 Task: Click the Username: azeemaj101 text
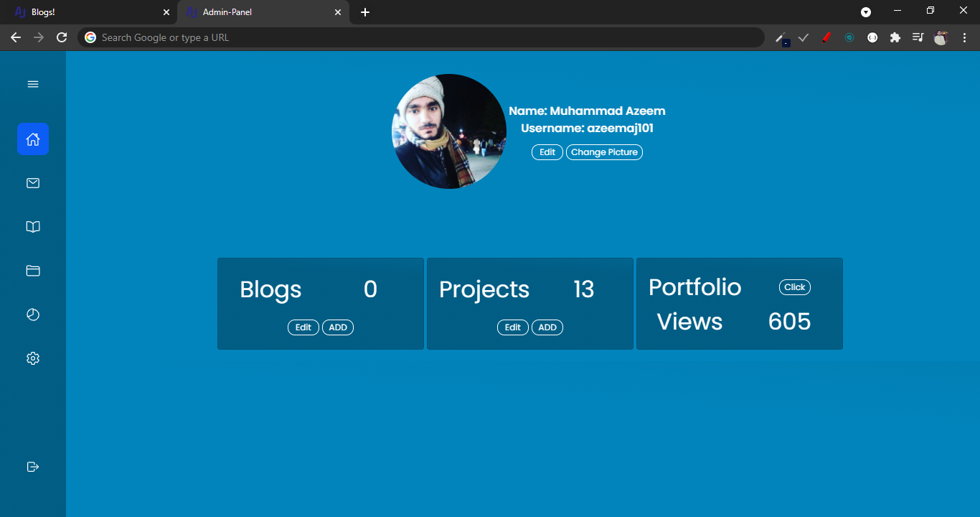(587, 129)
